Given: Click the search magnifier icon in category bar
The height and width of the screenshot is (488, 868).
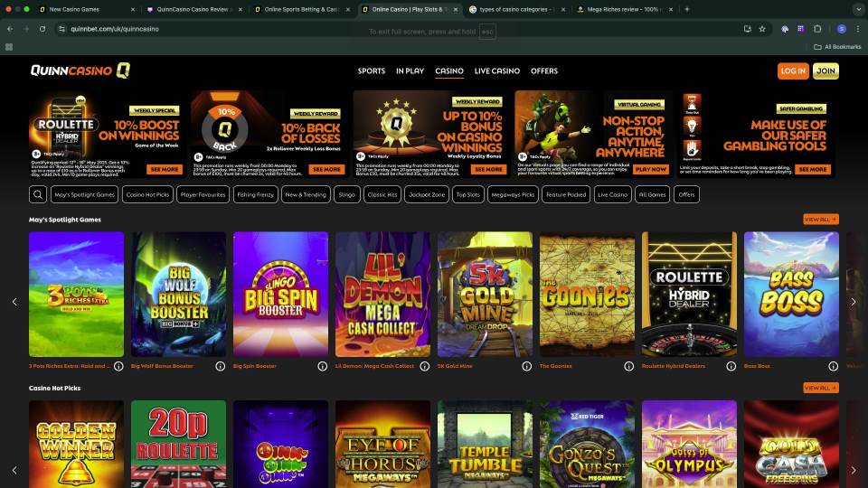Looking at the screenshot, I should (x=38, y=194).
